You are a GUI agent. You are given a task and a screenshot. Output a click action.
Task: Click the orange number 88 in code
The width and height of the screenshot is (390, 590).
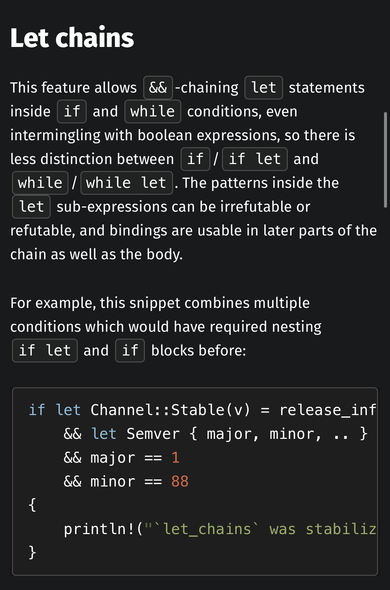click(x=180, y=482)
